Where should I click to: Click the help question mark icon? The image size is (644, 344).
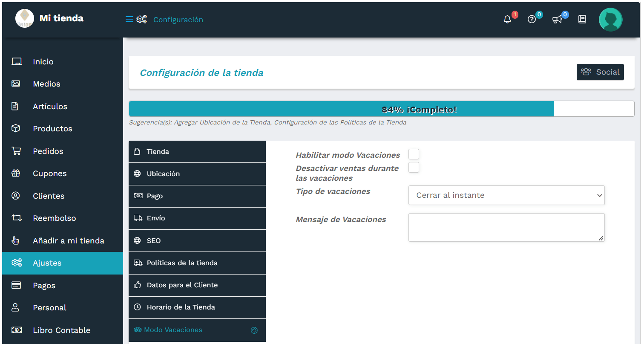tap(532, 20)
